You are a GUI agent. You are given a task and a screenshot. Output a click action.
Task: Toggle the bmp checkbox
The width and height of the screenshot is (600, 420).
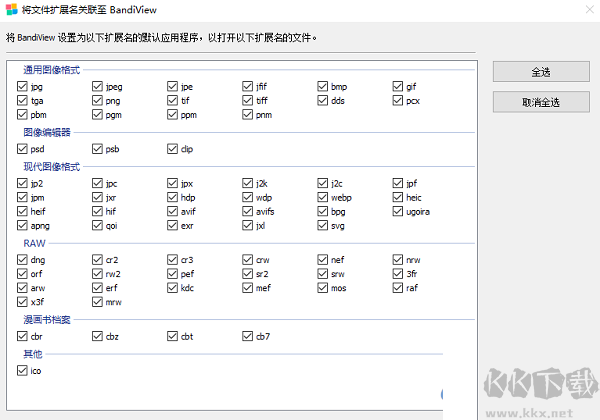(x=323, y=86)
